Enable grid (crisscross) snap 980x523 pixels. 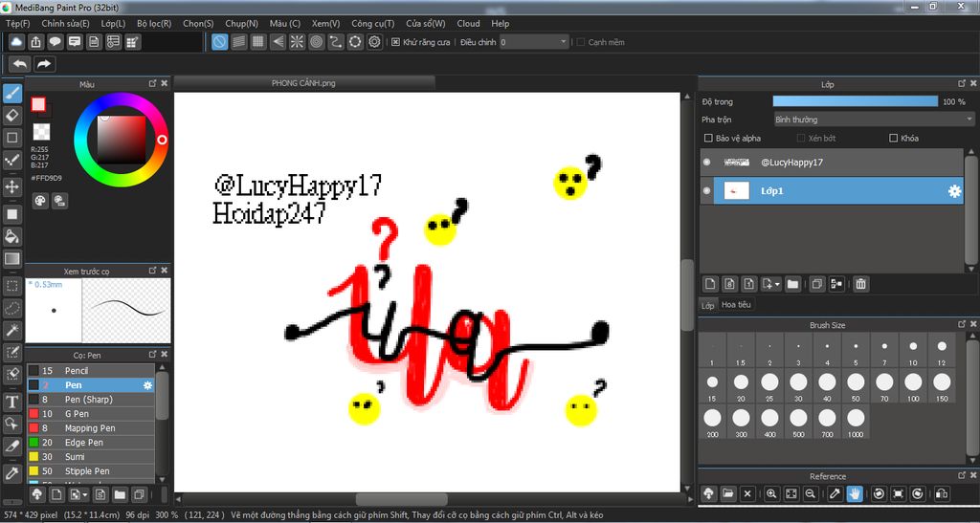(x=258, y=42)
